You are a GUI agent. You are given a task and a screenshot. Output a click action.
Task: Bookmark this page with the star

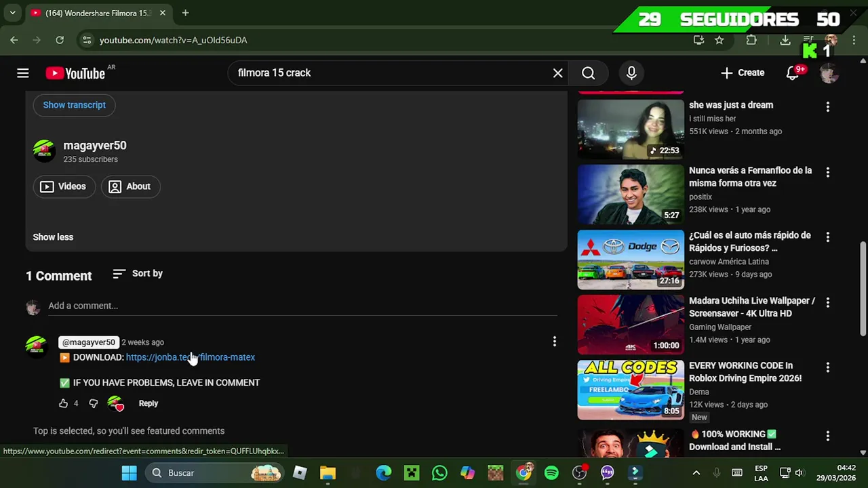tap(719, 40)
